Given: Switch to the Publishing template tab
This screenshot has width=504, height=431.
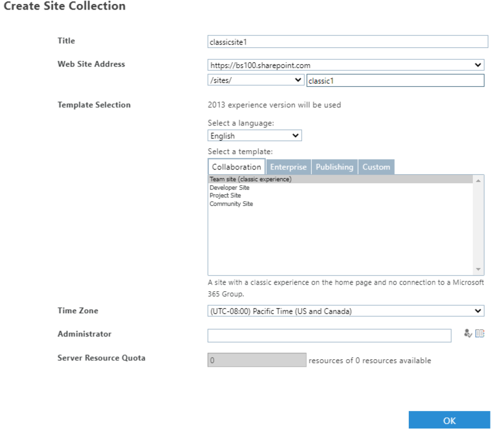Looking at the screenshot, I should click(334, 167).
